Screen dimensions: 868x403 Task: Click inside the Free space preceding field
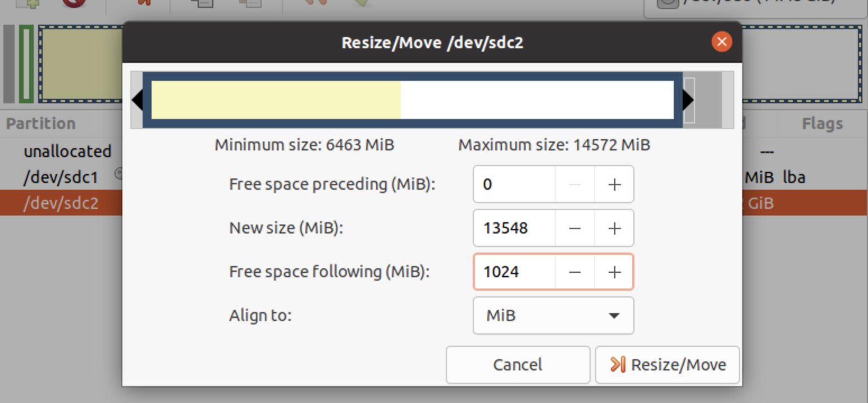point(513,184)
